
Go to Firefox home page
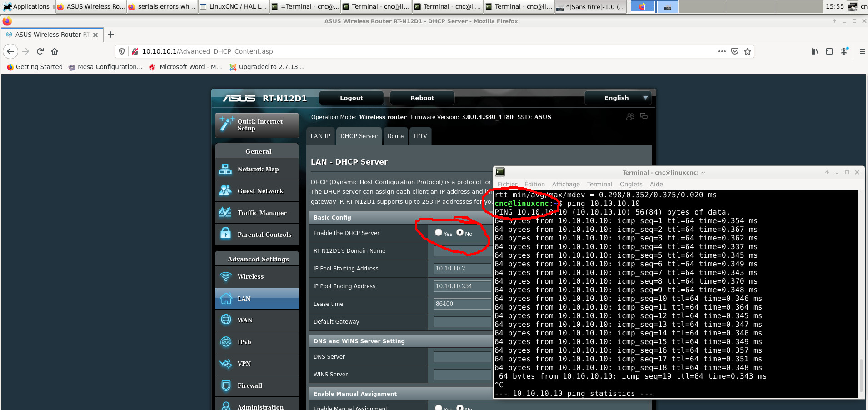[55, 51]
